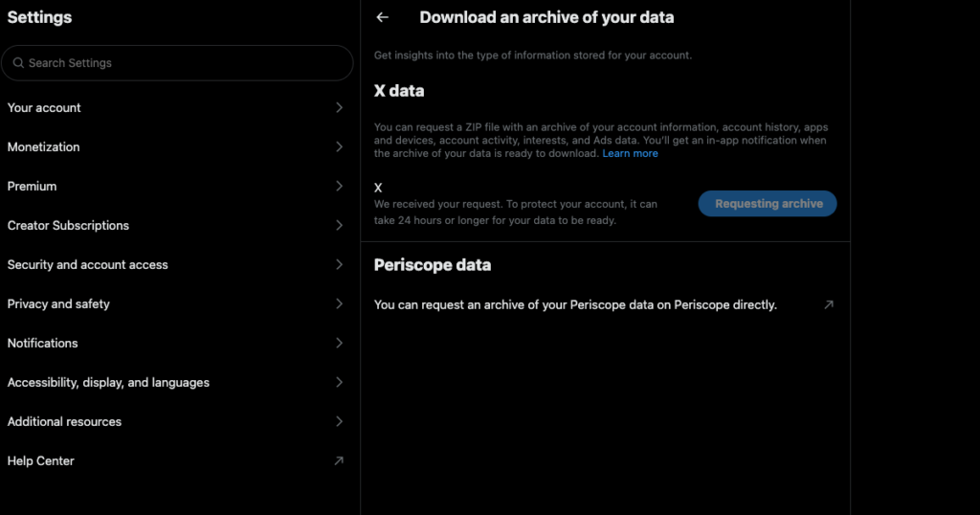
Task: Click the back arrow icon
Action: click(383, 17)
